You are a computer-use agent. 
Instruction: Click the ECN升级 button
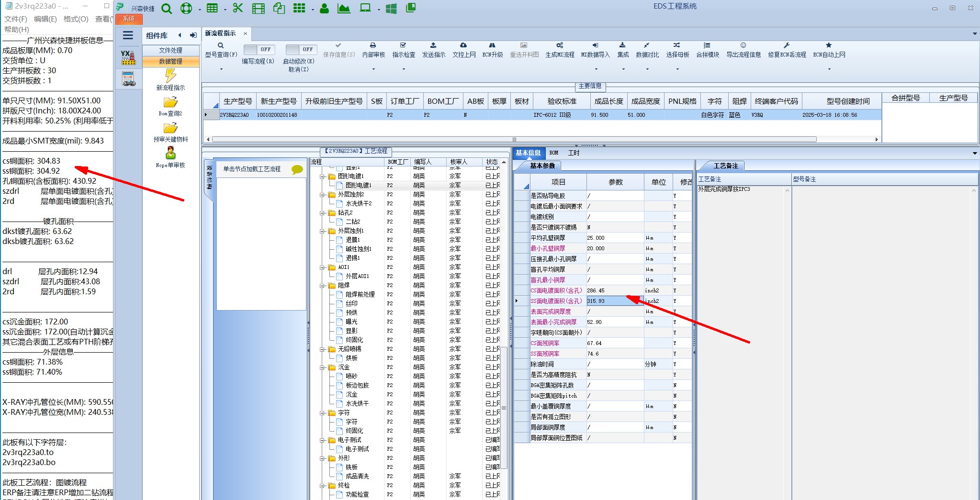tap(492, 50)
